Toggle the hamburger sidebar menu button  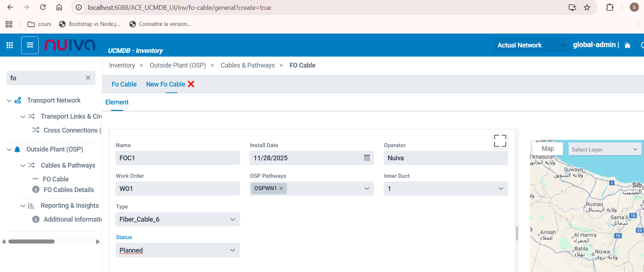point(30,45)
